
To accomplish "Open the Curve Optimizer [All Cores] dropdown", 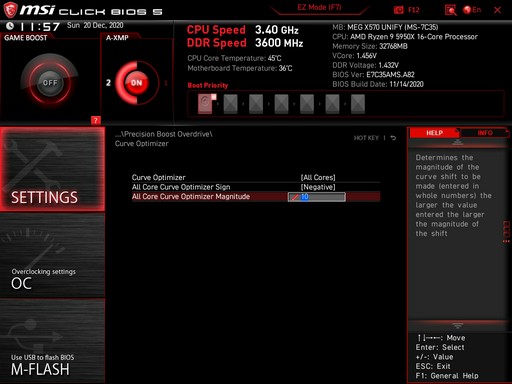I will click(318, 177).
